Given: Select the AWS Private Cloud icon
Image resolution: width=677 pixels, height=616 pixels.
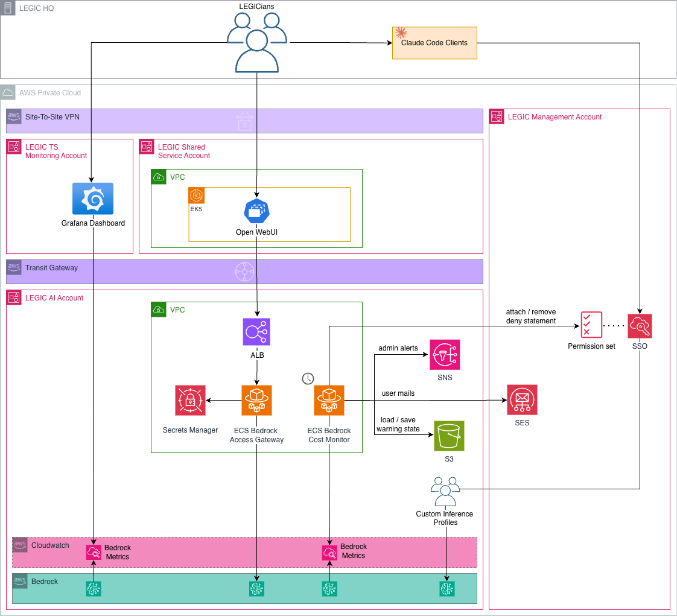Looking at the screenshot, I should [x=8, y=92].
